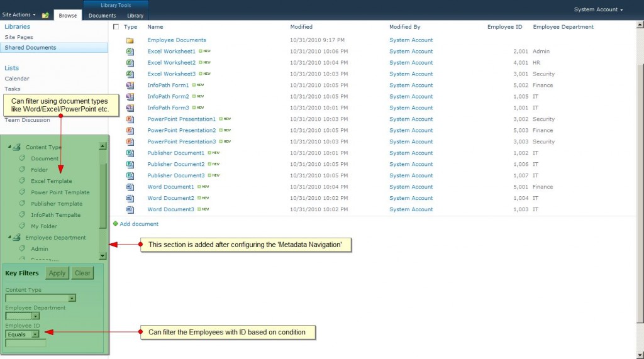Open the Library ribbon tab
This screenshot has width=644, height=359.
pos(135,16)
